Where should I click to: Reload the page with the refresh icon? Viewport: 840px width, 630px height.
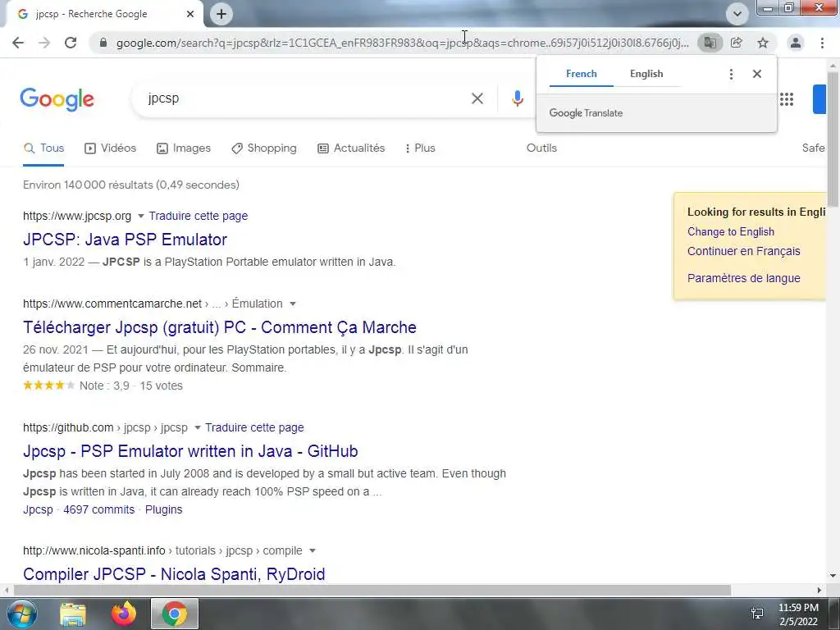(x=71, y=43)
